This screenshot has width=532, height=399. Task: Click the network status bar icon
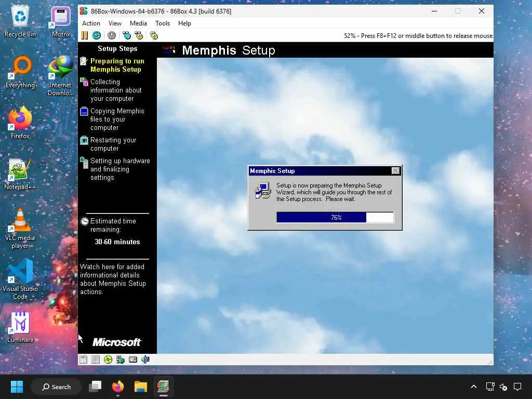click(121, 360)
